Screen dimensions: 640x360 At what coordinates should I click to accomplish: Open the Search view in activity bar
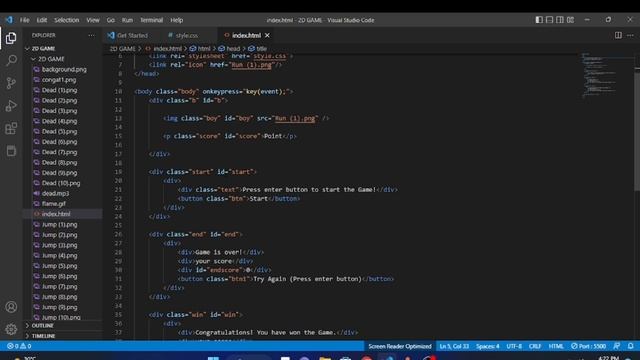coord(11,60)
